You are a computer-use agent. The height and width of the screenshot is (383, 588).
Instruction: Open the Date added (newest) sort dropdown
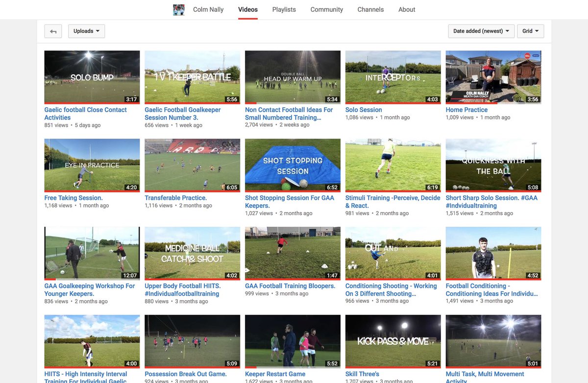click(x=481, y=31)
